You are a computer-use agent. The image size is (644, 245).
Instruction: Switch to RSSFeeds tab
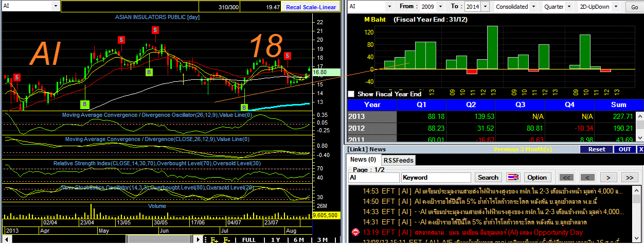click(399, 160)
